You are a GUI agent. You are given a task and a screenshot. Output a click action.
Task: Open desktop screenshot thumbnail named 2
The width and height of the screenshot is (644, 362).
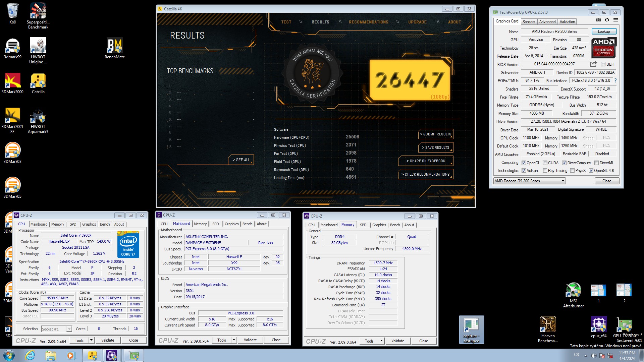(624, 293)
